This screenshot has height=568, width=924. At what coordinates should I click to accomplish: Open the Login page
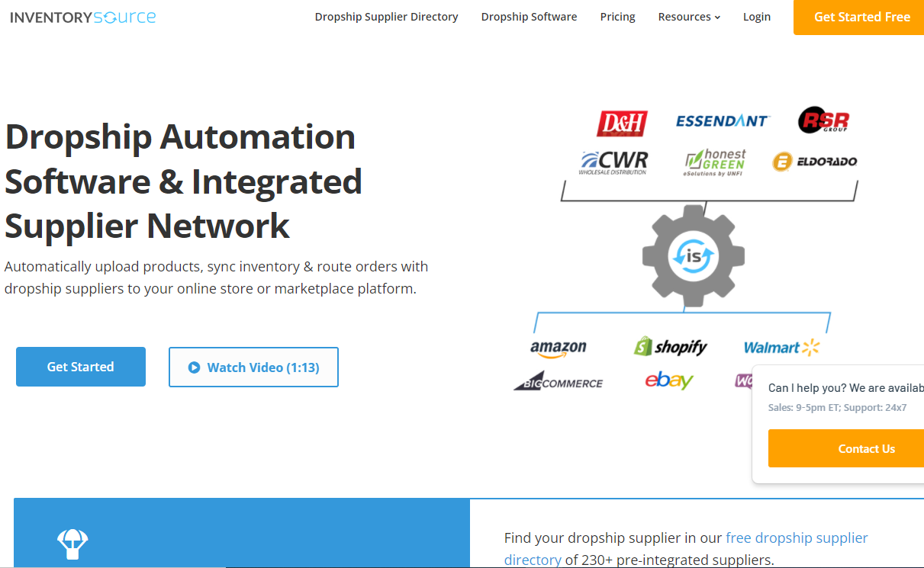[x=757, y=17]
